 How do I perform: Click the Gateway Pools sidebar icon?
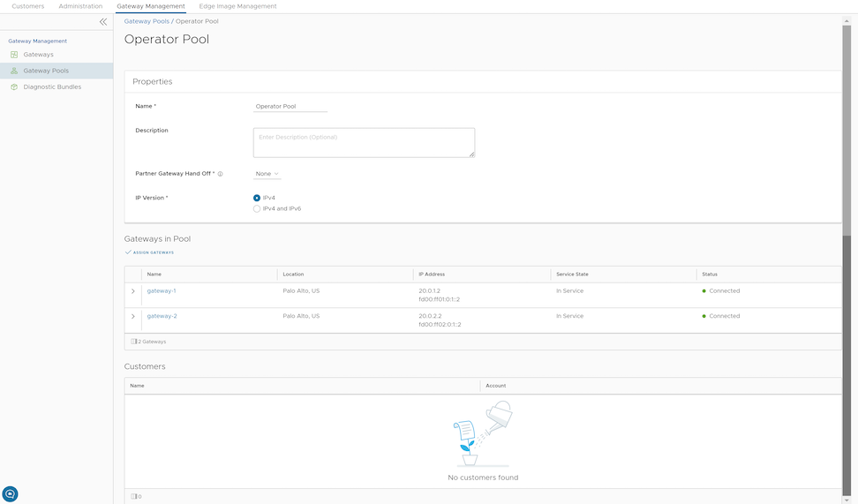click(14, 71)
